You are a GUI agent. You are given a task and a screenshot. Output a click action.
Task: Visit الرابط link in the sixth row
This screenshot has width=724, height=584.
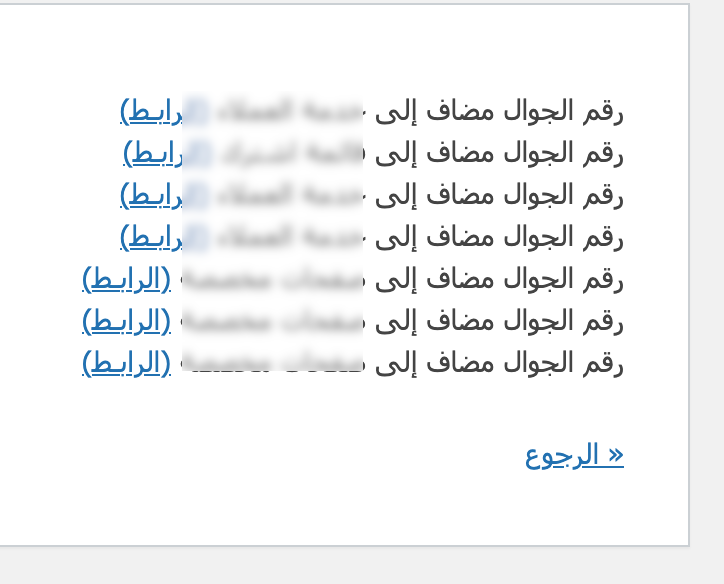[x=127, y=321]
